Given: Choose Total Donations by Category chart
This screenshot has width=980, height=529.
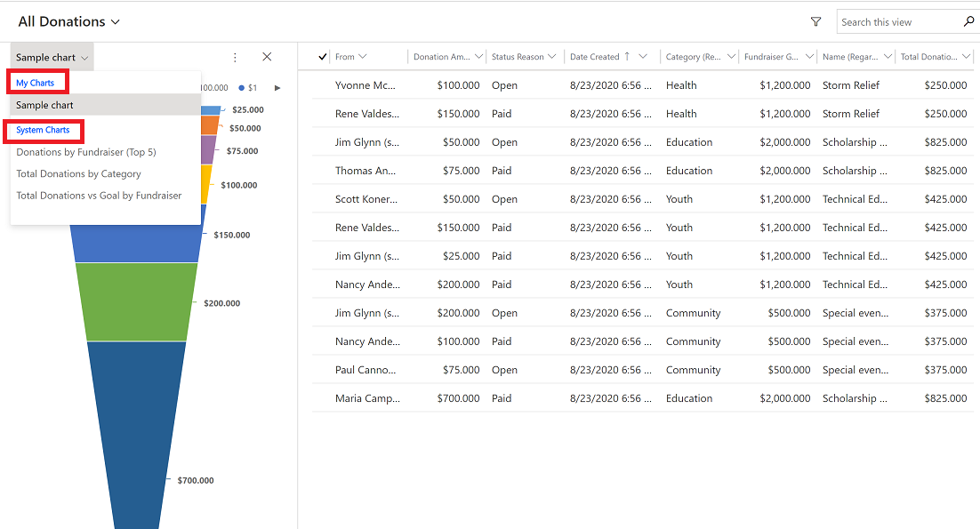Looking at the screenshot, I should pyautogui.click(x=79, y=173).
